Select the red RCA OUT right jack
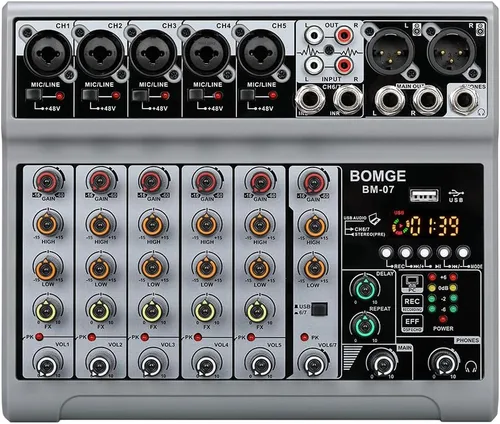 (344, 35)
